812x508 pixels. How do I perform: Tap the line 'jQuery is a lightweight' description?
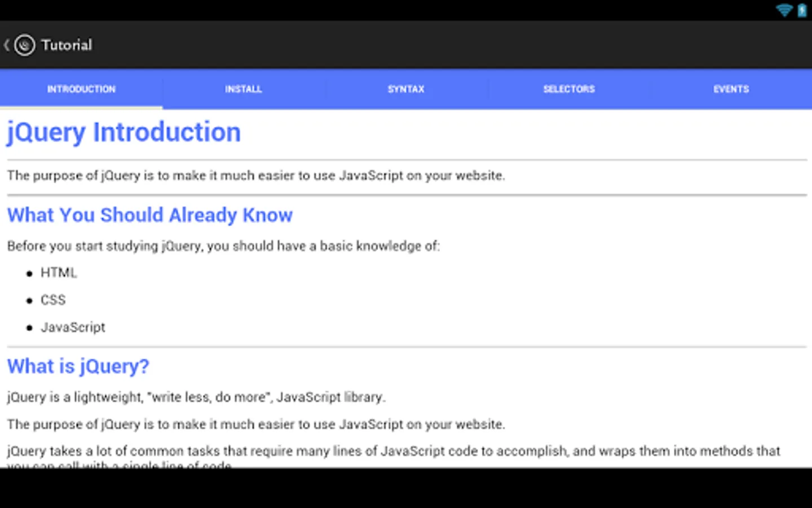(x=196, y=397)
